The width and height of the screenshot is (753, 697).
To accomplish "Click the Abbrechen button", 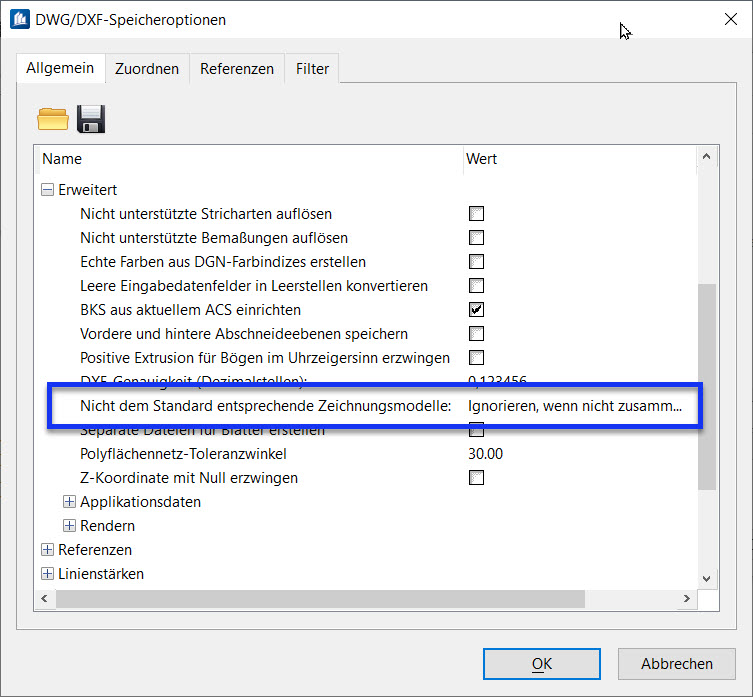I will [677, 664].
